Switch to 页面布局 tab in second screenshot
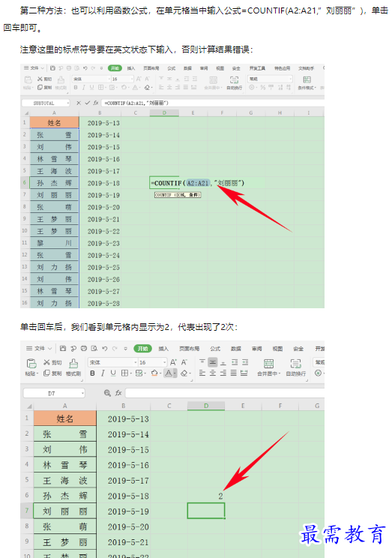Viewport: 392px width, 558px height. click(189, 349)
